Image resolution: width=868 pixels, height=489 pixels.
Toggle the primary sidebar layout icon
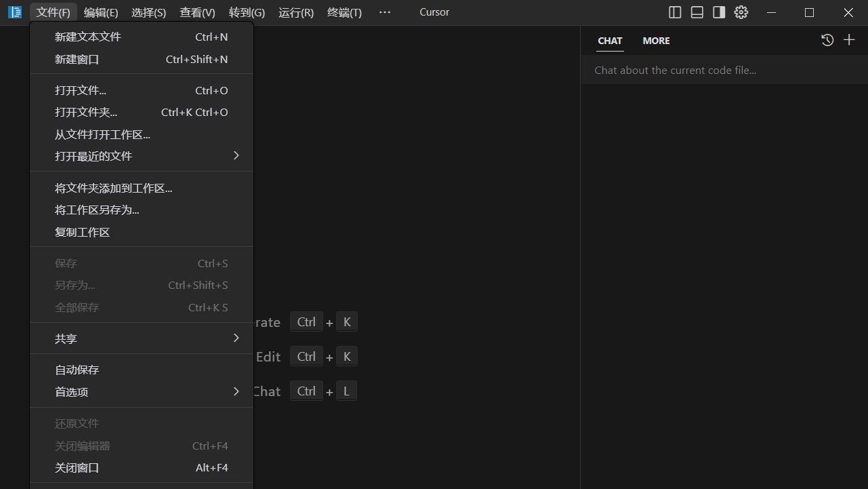point(675,12)
